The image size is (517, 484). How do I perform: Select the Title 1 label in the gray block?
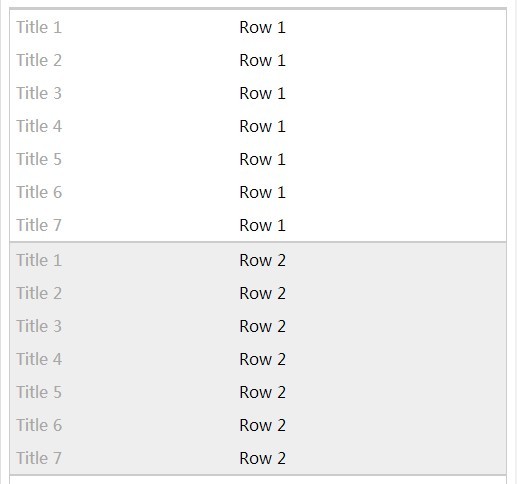pyautogui.click(x=39, y=260)
